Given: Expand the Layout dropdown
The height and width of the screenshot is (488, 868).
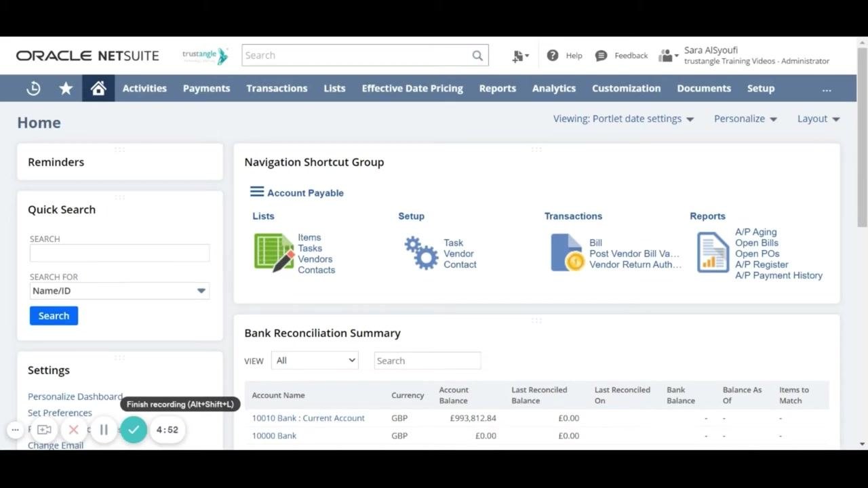Looking at the screenshot, I should click(x=818, y=119).
